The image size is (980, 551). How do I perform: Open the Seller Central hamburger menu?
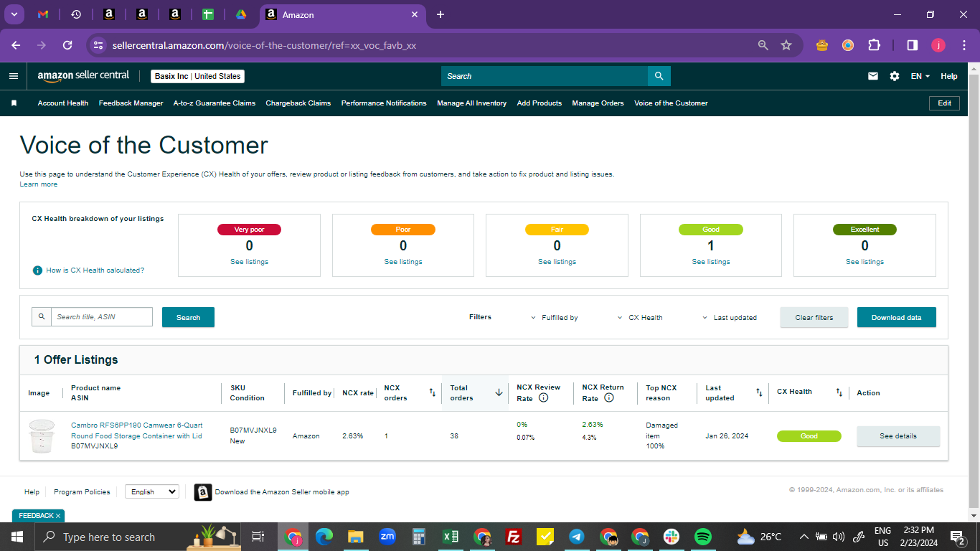coord(14,76)
